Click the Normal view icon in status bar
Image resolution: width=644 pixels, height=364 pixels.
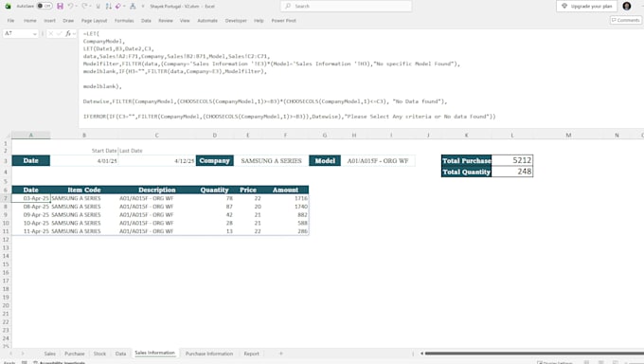tap(587, 362)
